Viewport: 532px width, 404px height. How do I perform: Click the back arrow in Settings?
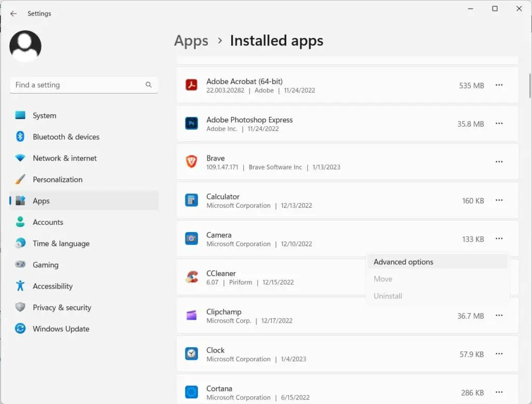[x=14, y=14]
